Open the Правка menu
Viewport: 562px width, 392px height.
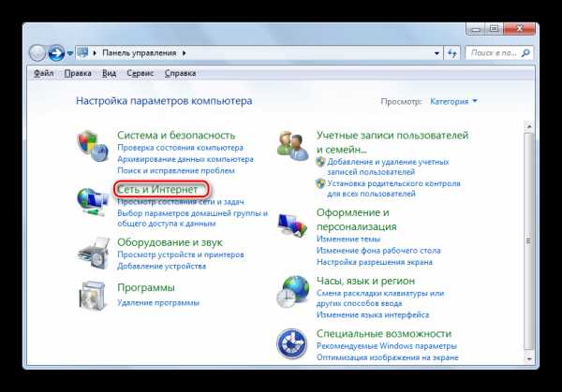tap(78, 73)
